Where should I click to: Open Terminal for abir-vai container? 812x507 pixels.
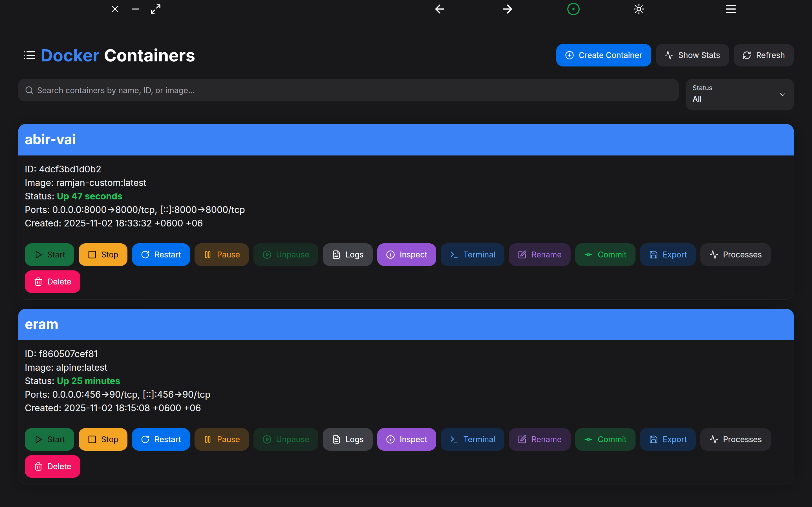(x=472, y=255)
